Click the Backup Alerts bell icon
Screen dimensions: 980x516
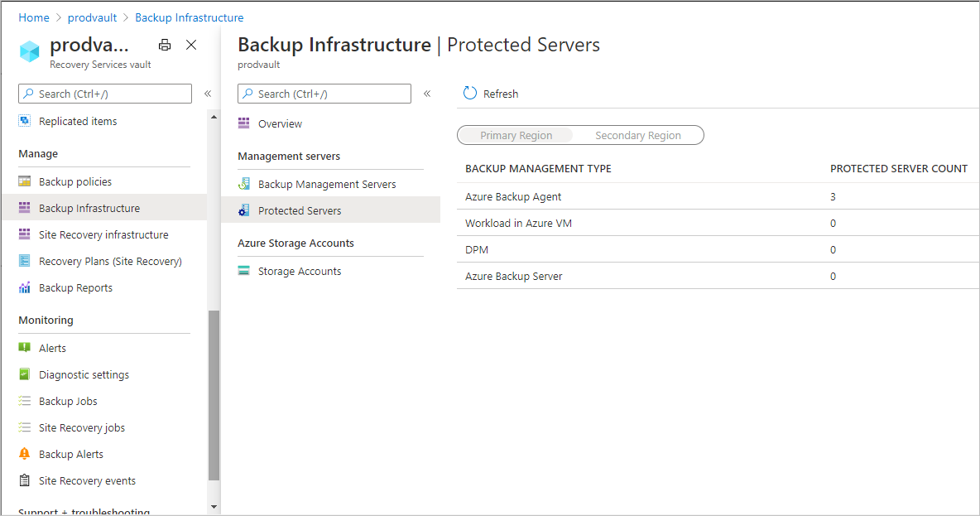pyautogui.click(x=24, y=454)
